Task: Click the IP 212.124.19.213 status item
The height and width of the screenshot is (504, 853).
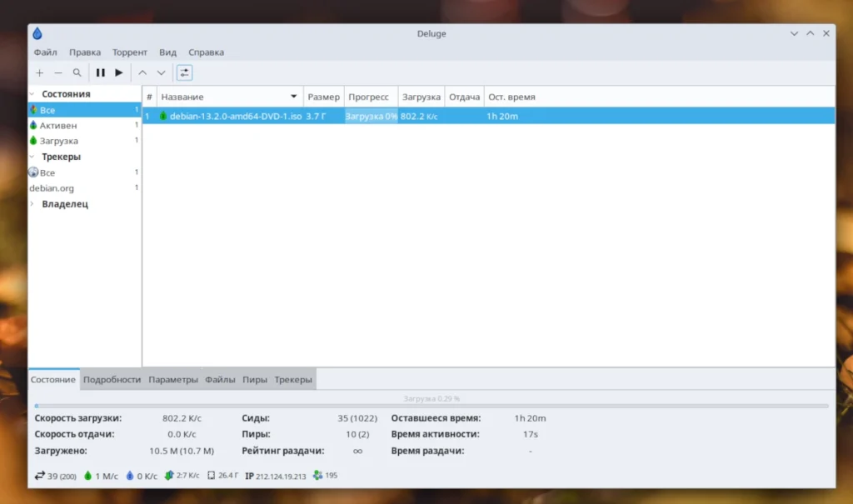Action: (275, 476)
